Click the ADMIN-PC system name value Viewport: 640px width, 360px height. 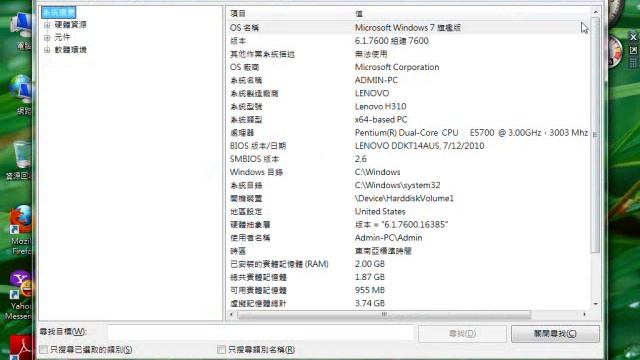pyautogui.click(x=376, y=80)
